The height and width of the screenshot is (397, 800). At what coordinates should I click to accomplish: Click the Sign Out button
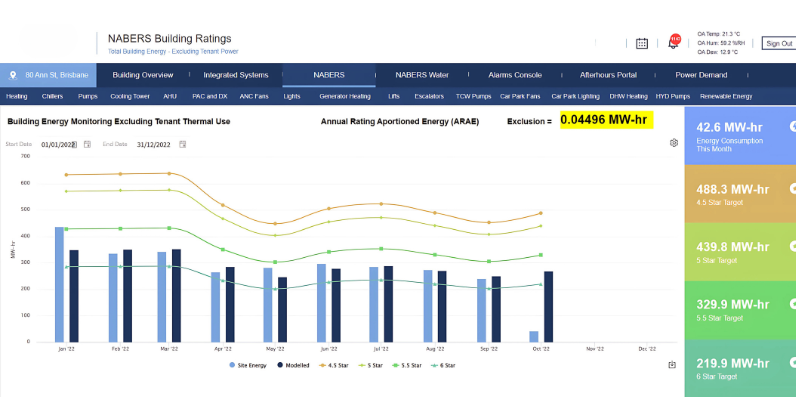[779, 43]
